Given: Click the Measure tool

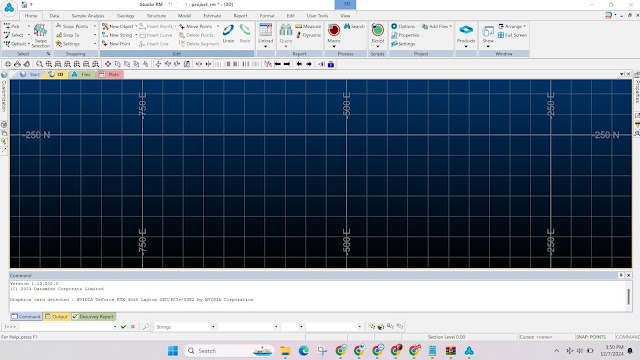Looking at the screenshot, I should [308, 26].
